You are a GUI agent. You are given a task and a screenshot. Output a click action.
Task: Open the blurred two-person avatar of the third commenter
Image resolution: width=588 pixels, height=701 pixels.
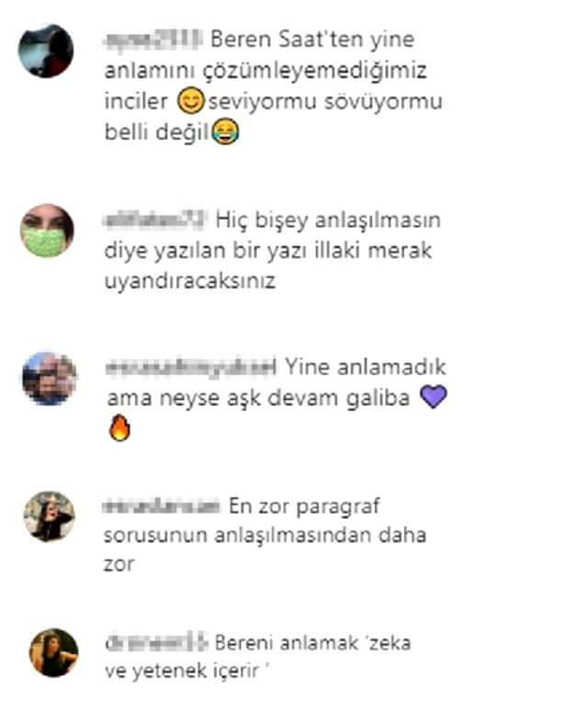coord(50,379)
